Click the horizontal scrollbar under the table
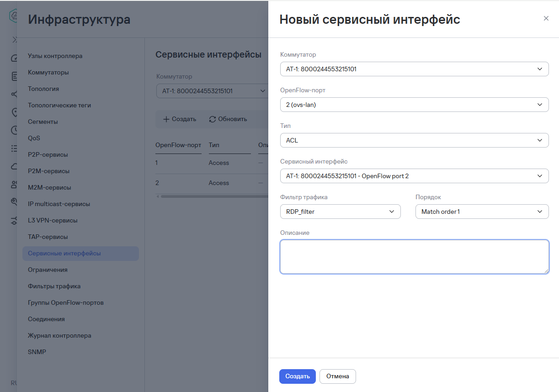559x392 pixels. coord(214,196)
